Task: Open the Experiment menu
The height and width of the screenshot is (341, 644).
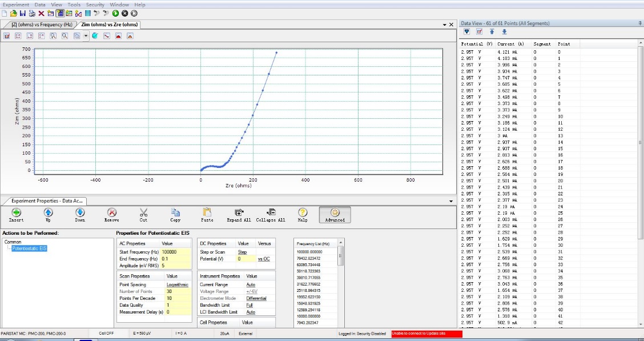Action: (x=15, y=5)
